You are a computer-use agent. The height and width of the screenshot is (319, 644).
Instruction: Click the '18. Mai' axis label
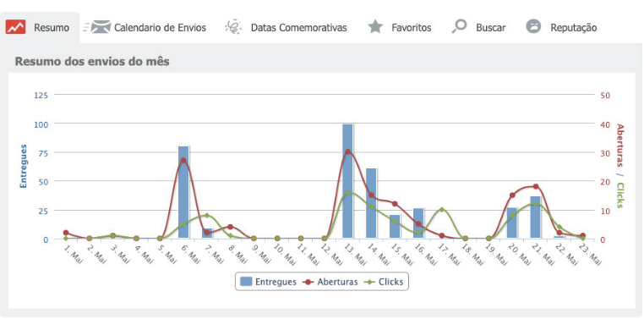pyautogui.click(x=472, y=254)
